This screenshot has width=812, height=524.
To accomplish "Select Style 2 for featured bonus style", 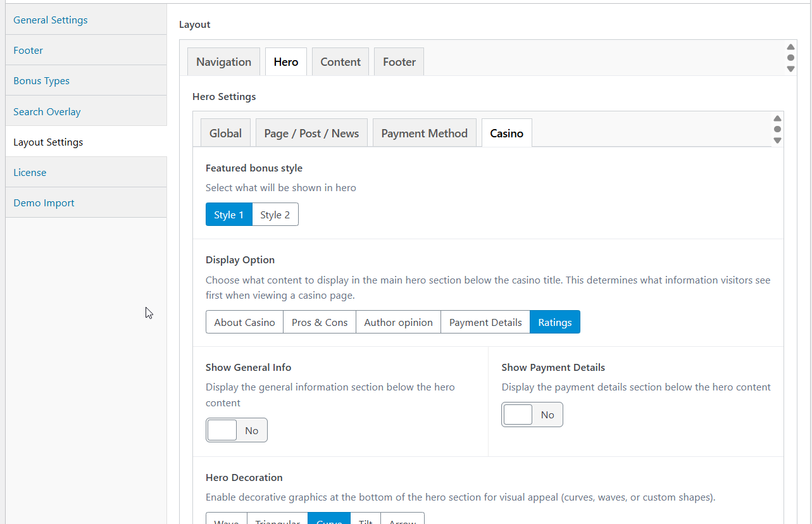I will pos(275,215).
